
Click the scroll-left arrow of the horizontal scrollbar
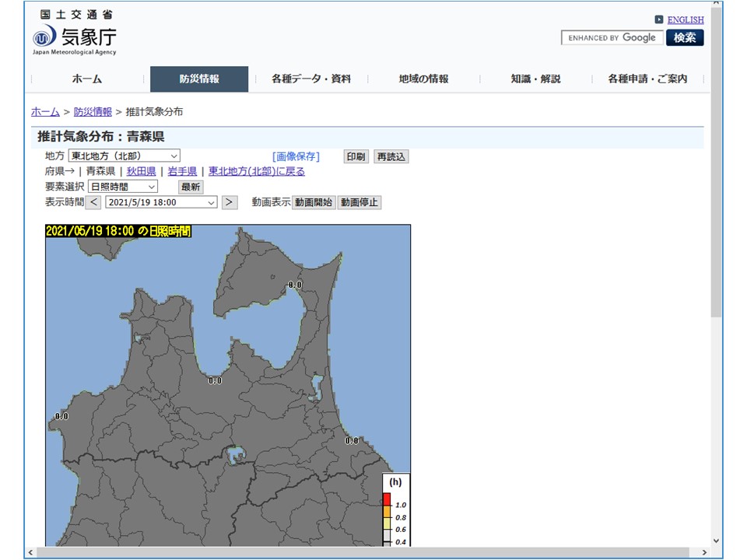31,552
